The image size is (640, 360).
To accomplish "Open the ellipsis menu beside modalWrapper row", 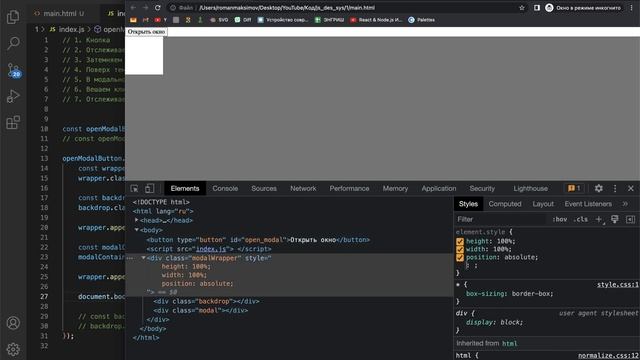I will click(130, 258).
